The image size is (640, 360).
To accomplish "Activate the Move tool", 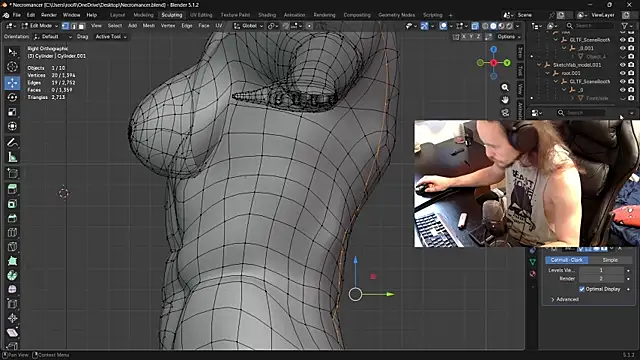I will (x=12, y=83).
